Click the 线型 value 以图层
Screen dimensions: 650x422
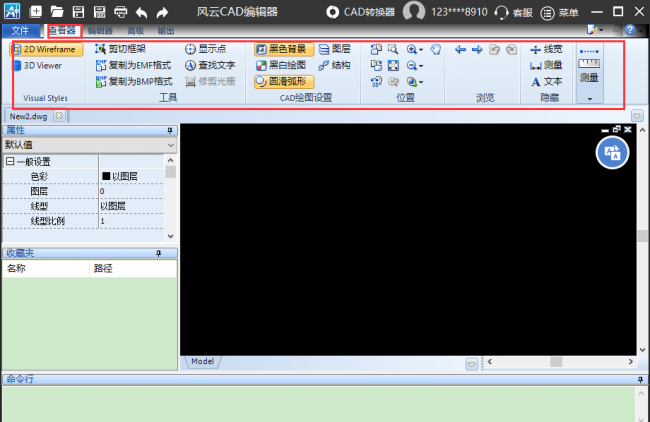[132, 206]
